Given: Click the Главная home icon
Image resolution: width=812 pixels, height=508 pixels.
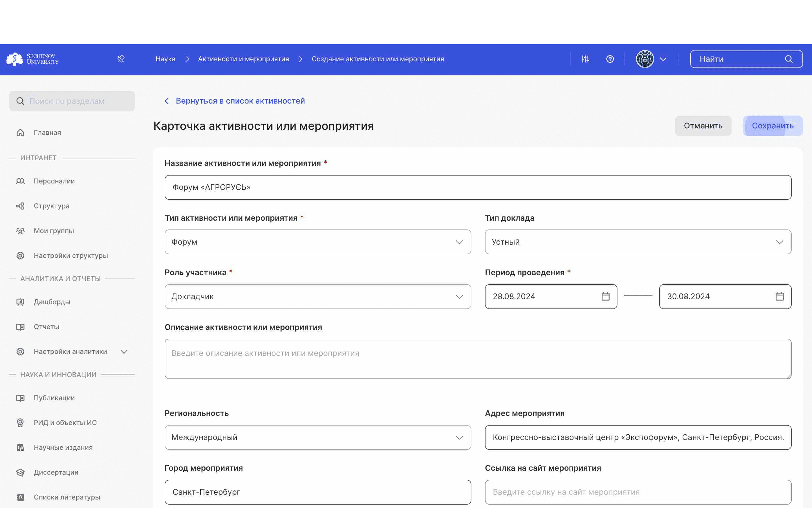Looking at the screenshot, I should [20, 133].
